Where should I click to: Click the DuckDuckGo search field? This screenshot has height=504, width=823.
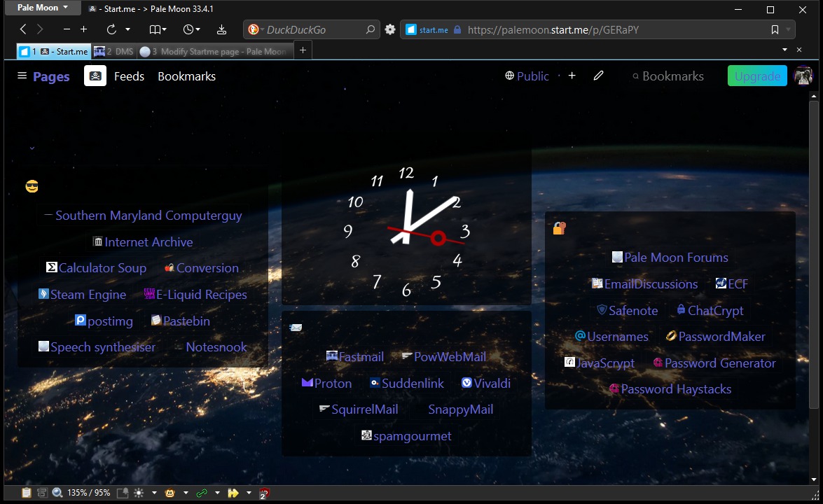[312, 30]
